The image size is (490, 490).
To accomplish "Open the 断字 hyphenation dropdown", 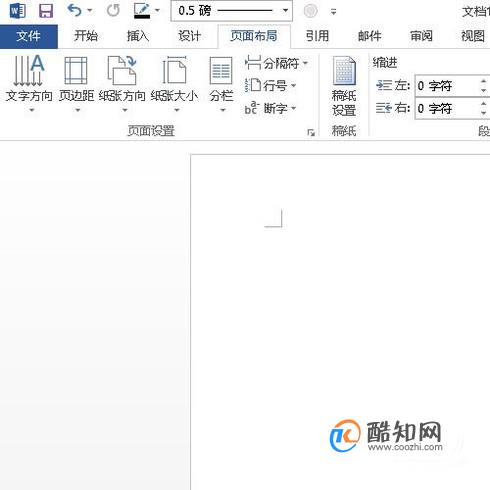I will coord(271,108).
